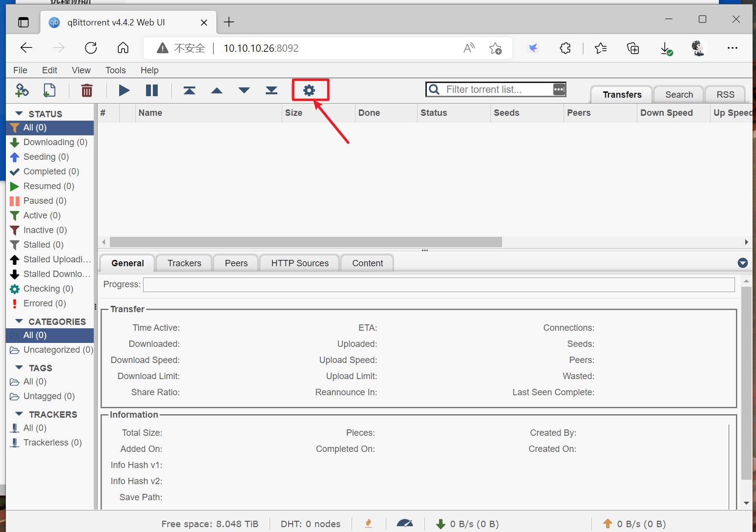Viewport: 756px width, 532px height.
Task: Switch to the RSS tab
Action: pyautogui.click(x=725, y=95)
